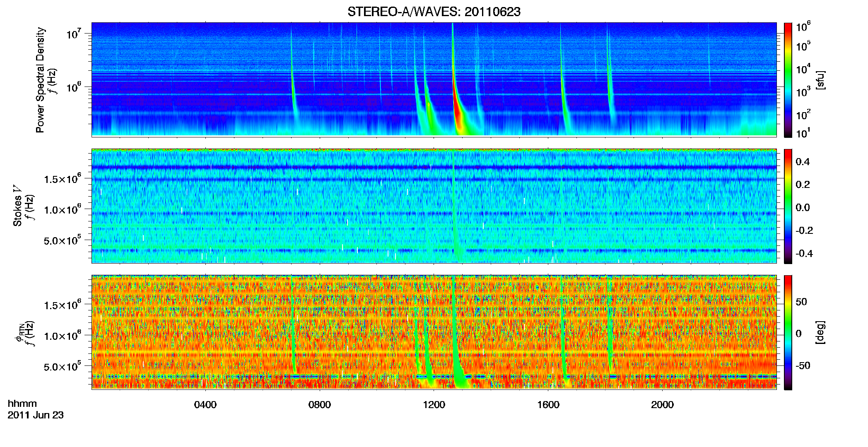This screenshot has width=868, height=447.
Task: Click the 10^1 tick label on the sfu colorbar
Action: click(803, 133)
